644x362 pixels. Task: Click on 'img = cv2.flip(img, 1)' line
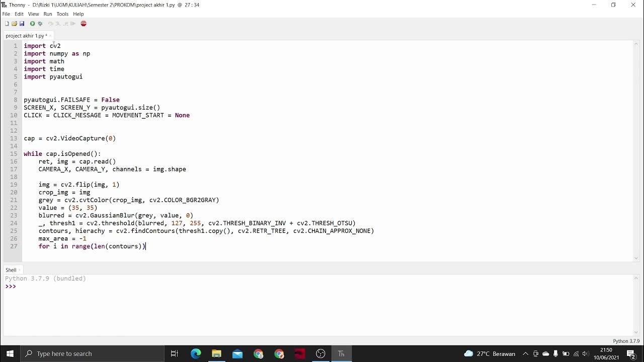click(79, 185)
